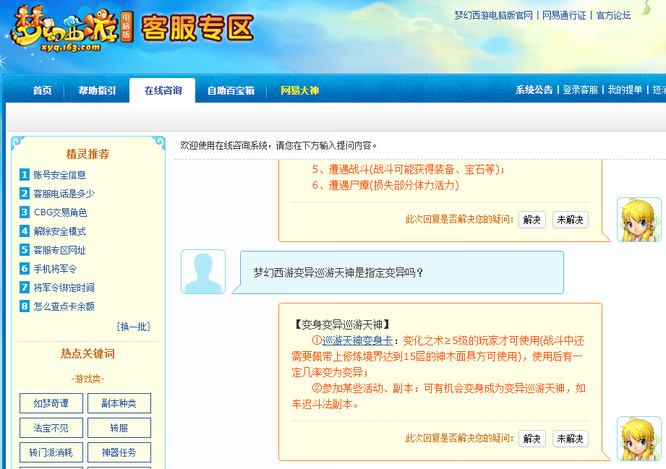666x469 pixels.
Task: Click the 登录客服 link
Action: (580, 90)
